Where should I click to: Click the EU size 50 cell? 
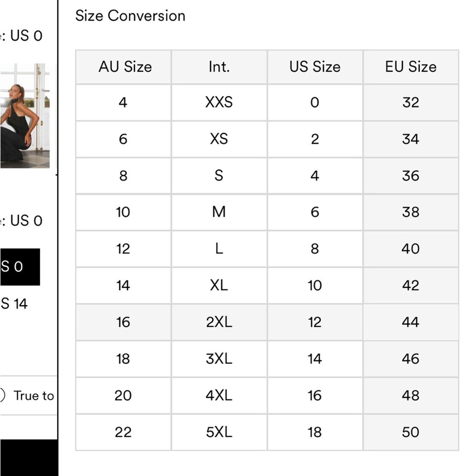[411, 432]
